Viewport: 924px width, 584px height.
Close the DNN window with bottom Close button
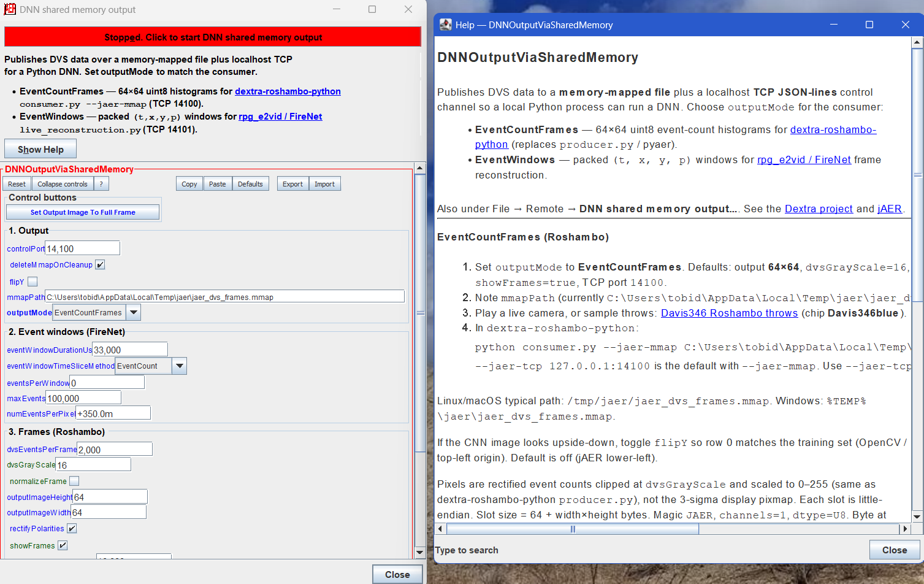click(397, 575)
